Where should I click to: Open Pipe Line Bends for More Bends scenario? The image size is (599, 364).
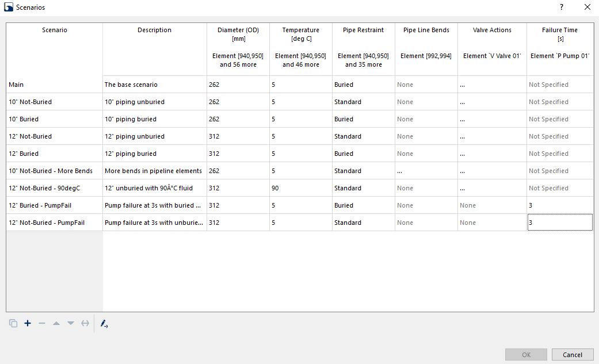pos(425,170)
